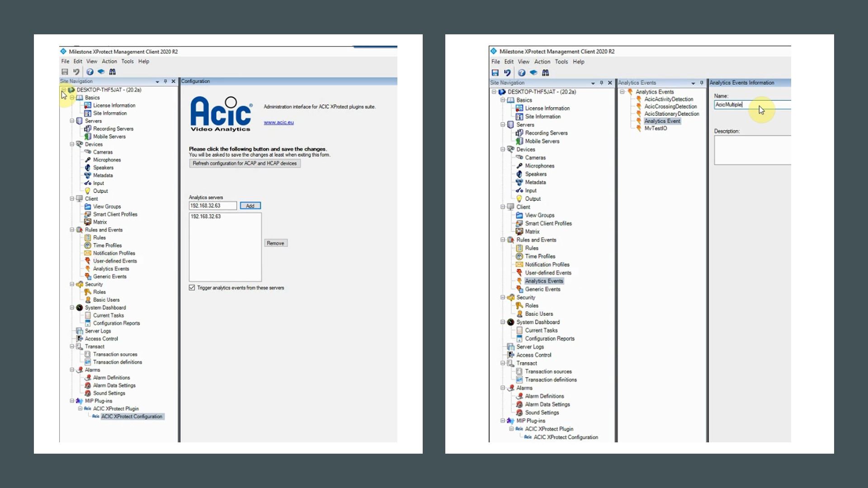Click Remove analytics server button
The height and width of the screenshot is (488, 868).
275,243
